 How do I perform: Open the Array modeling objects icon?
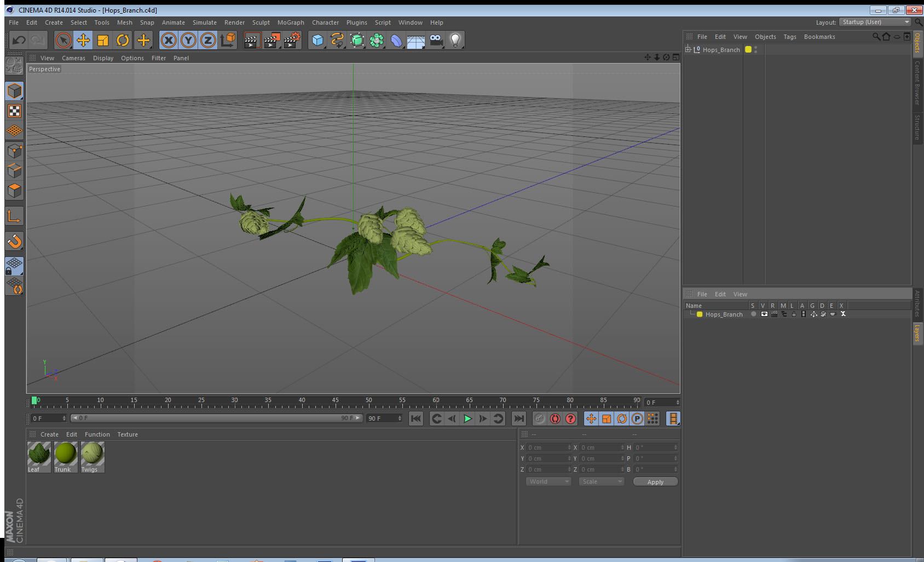click(377, 40)
